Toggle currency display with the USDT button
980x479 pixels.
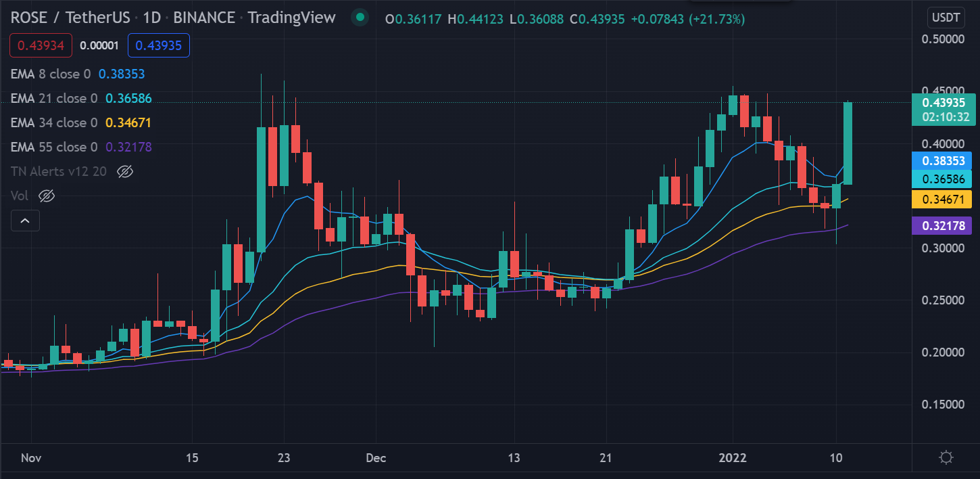[945, 18]
